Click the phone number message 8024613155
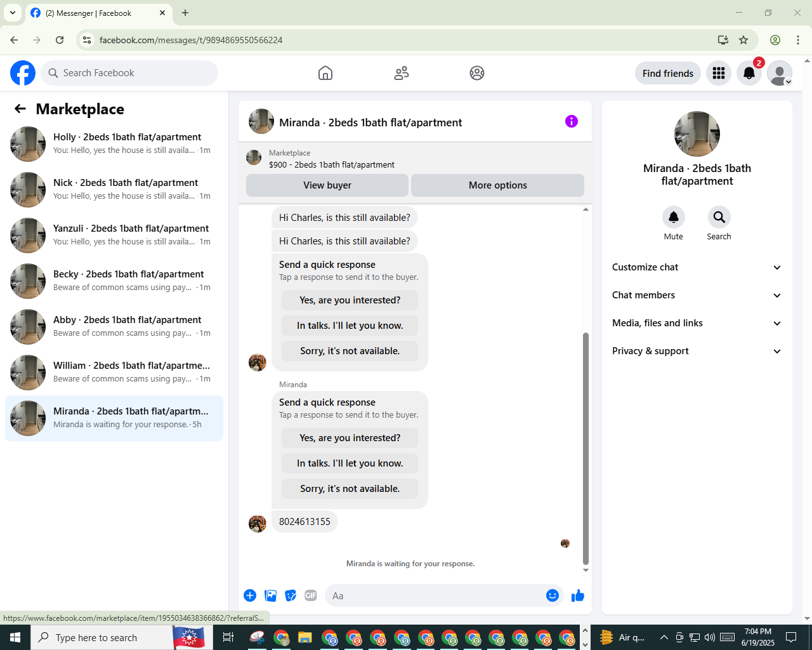Screen dimensions: 812x650 (x=304, y=522)
